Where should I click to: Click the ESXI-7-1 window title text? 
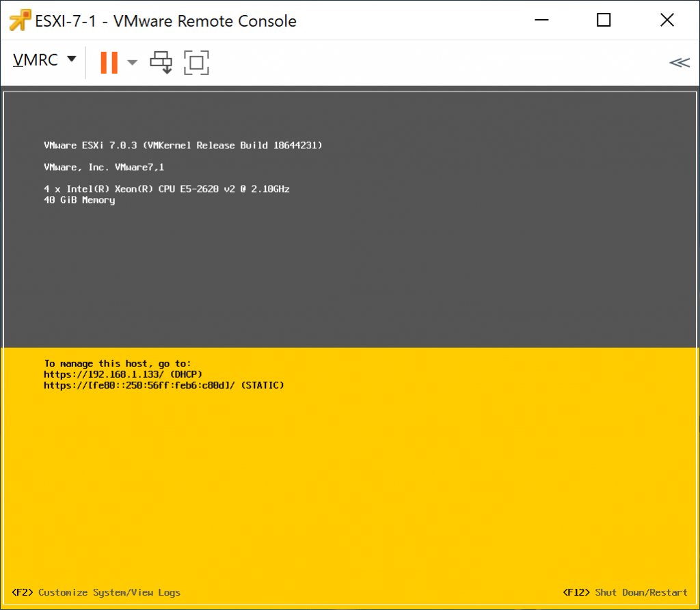(x=165, y=21)
